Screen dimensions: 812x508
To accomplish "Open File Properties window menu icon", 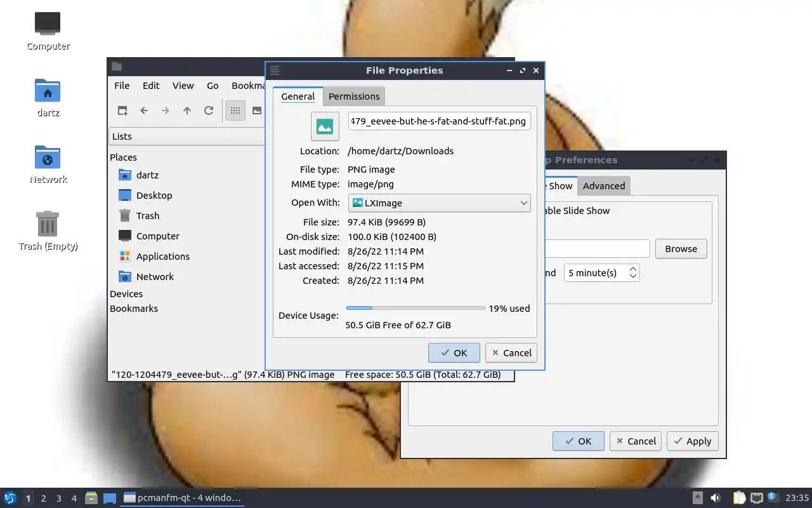I will click(275, 70).
